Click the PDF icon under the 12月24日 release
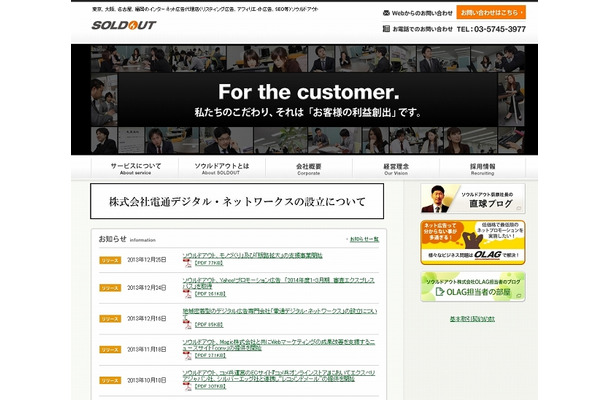The height and width of the screenshot is (400, 610). 188,294
